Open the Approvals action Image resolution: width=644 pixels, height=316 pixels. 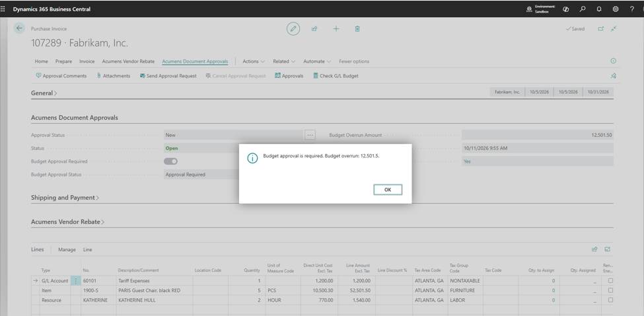289,75
